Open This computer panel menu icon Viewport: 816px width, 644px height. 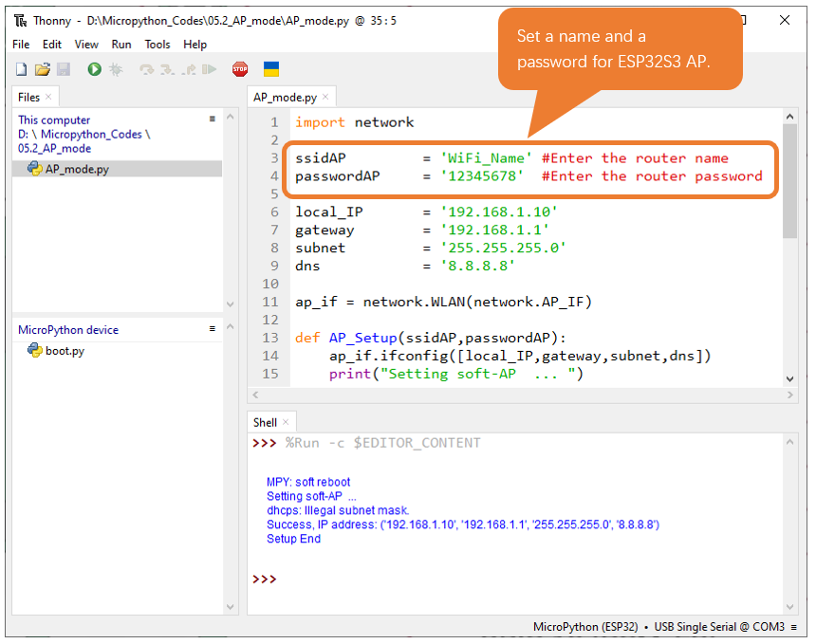coord(213,119)
